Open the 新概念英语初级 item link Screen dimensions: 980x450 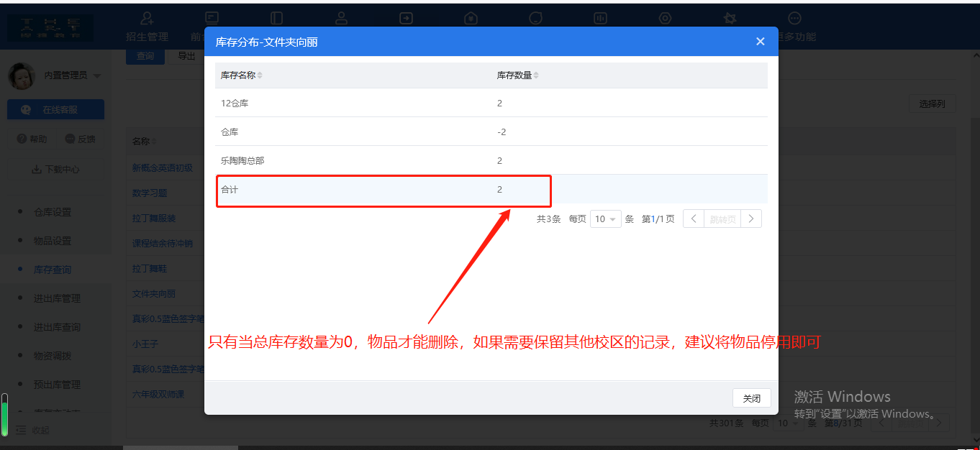coord(163,167)
